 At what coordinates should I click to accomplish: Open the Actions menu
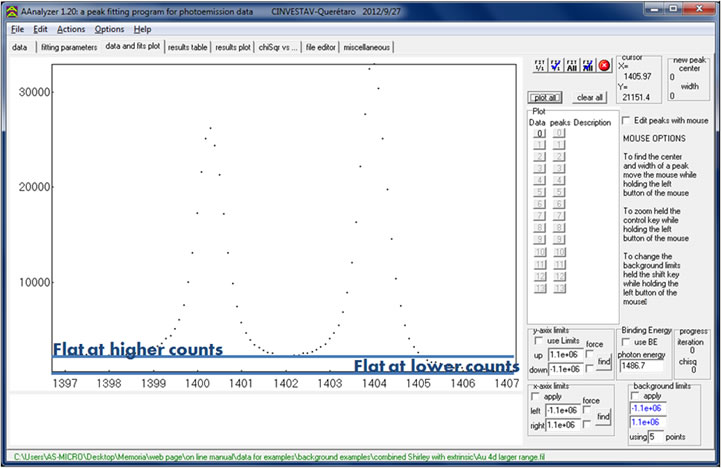click(x=70, y=29)
